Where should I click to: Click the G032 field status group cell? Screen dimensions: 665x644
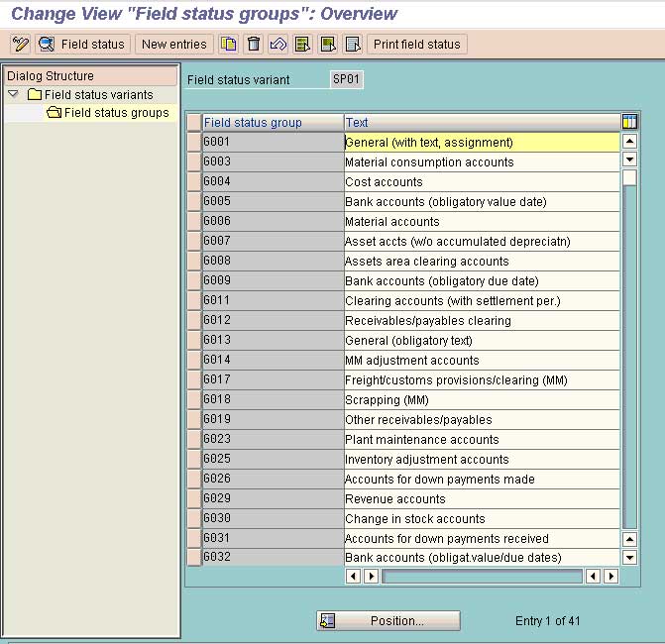tap(273, 557)
